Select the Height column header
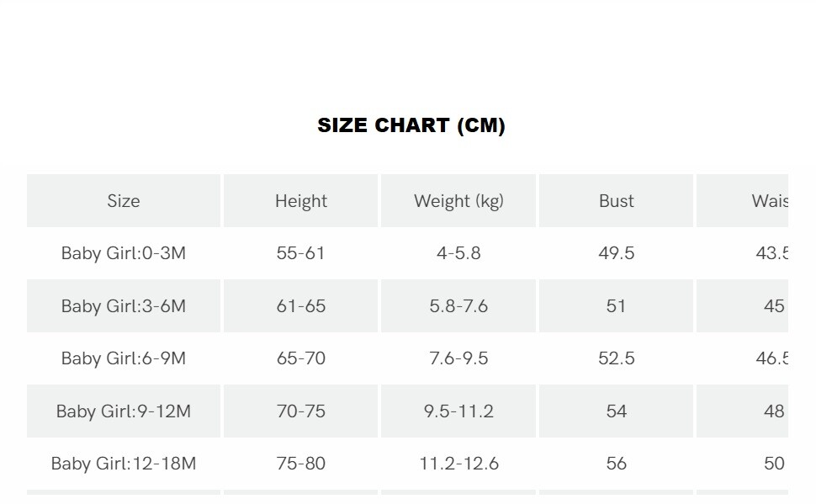 [300, 201]
